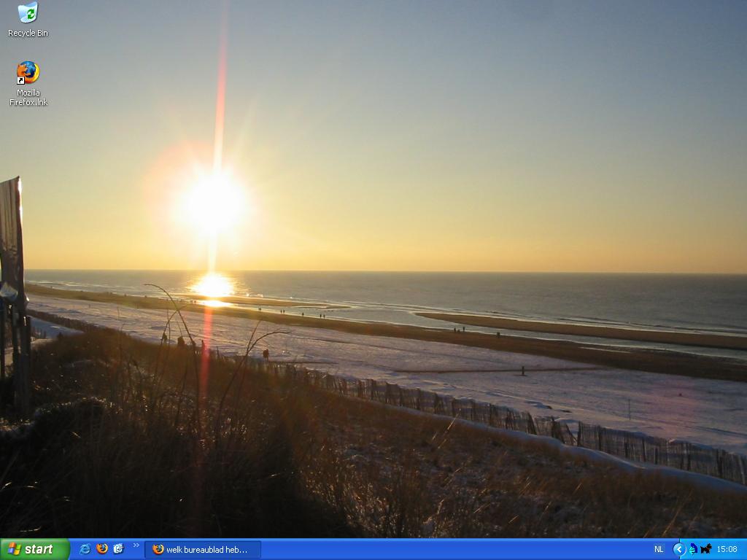
Task: Open the Start menu
Action: click(x=34, y=549)
